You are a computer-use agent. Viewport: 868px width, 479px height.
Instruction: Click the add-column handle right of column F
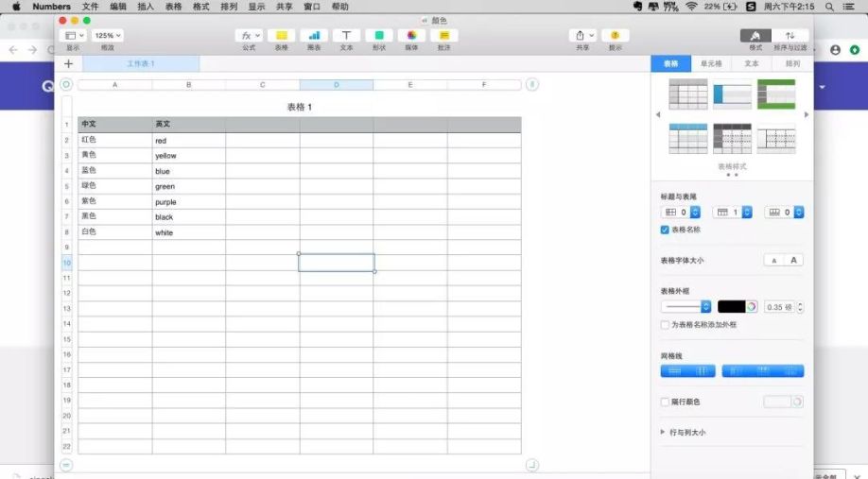click(x=532, y=85)
